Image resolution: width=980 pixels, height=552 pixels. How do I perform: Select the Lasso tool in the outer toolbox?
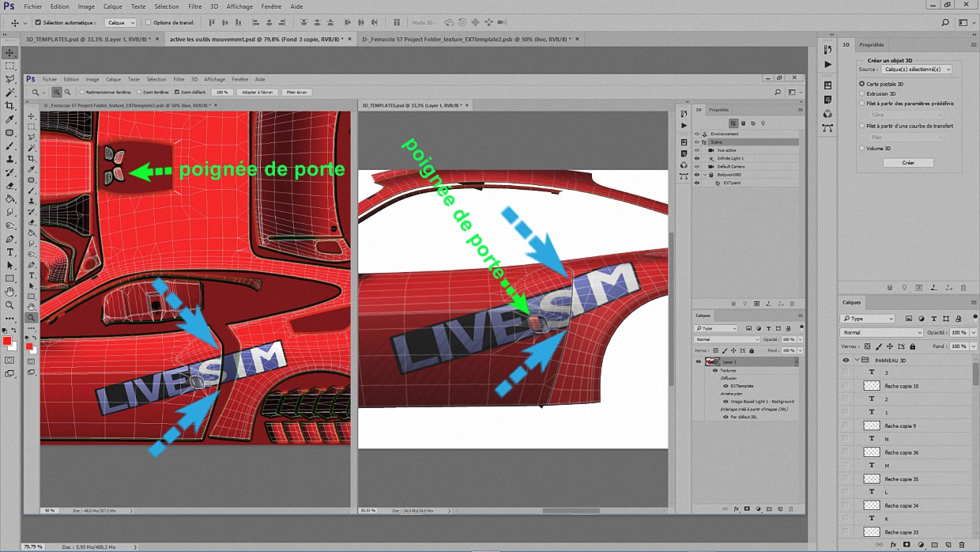pos(10,79)
